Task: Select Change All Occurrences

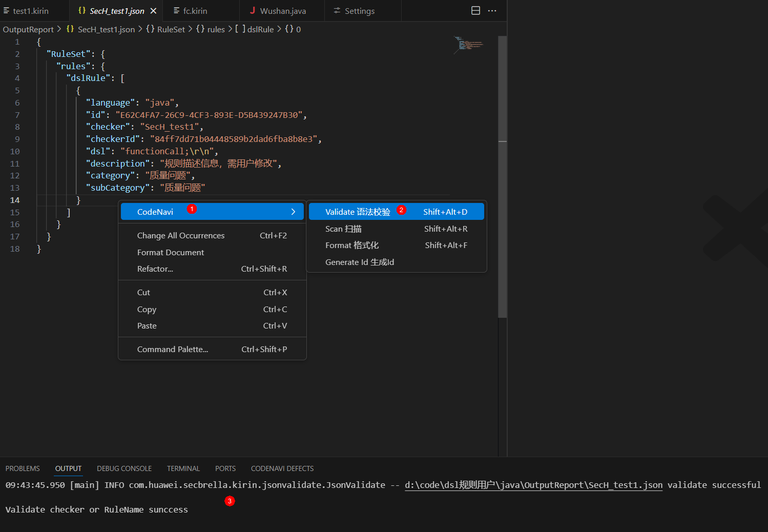Action: (212, 236)
